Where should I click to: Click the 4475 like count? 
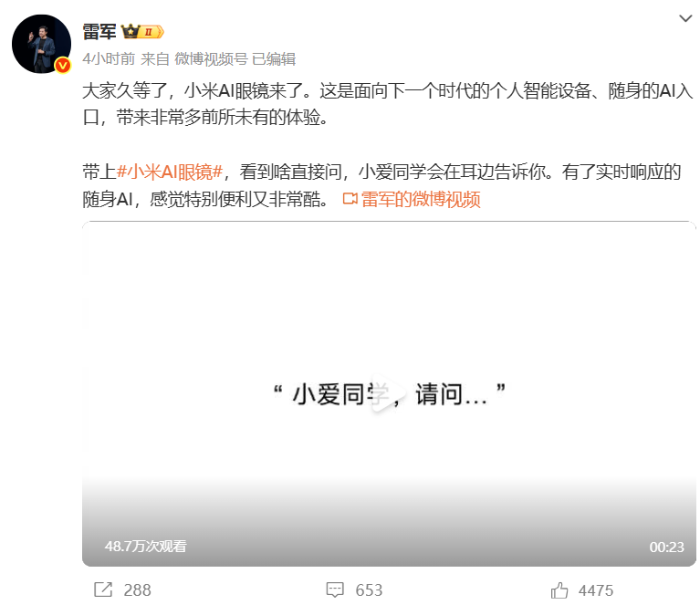coord(596,590)
